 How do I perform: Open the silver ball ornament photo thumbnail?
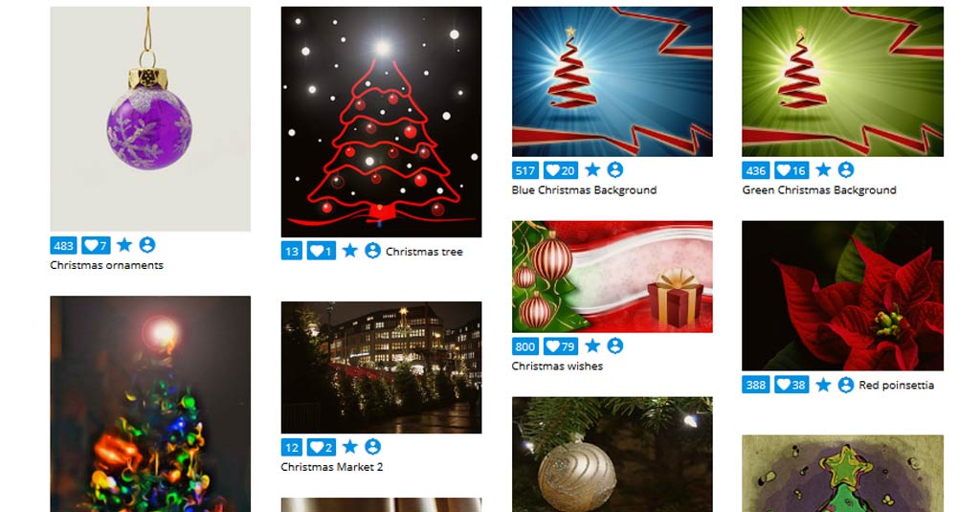612,455
